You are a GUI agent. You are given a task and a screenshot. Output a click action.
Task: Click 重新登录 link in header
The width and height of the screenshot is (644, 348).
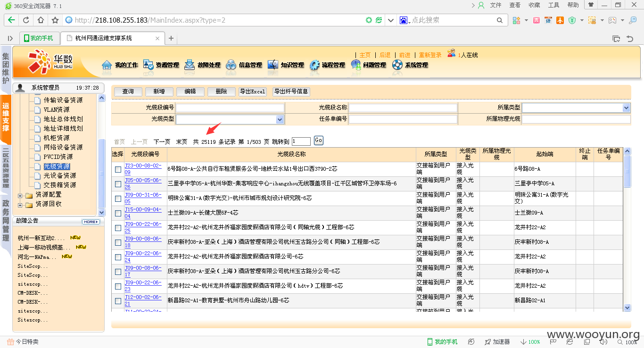pyautogui.click(x=430, y=55)
